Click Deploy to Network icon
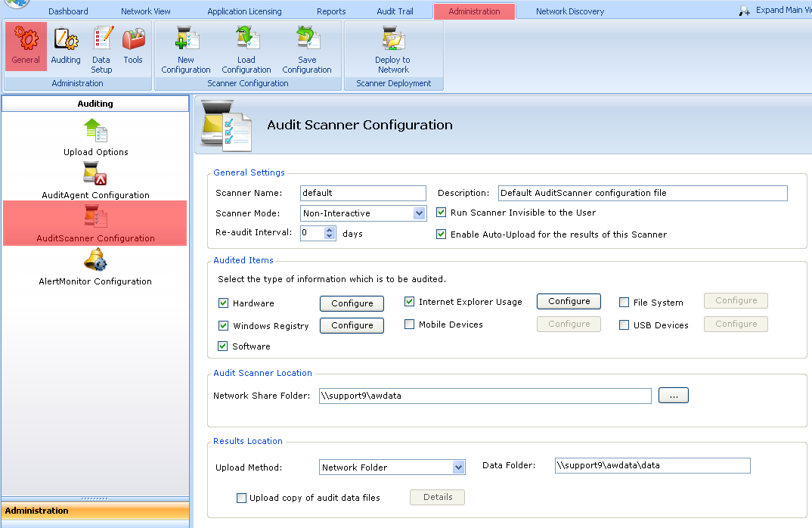The image size is (812, 528). click(x=393, y=50)
